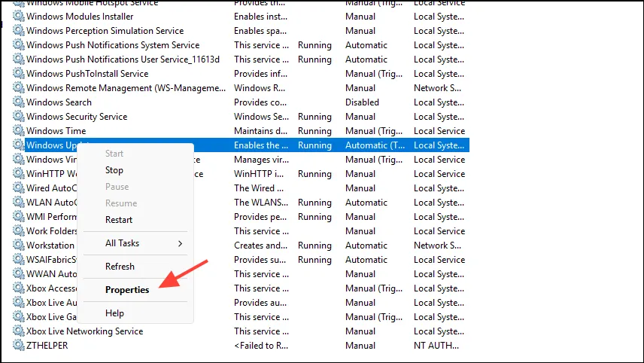Click gear icon beside Xbox Accessory row
The width and height of the screenshot is (644, 363).
pyautogui.click(x=19, y=288)
